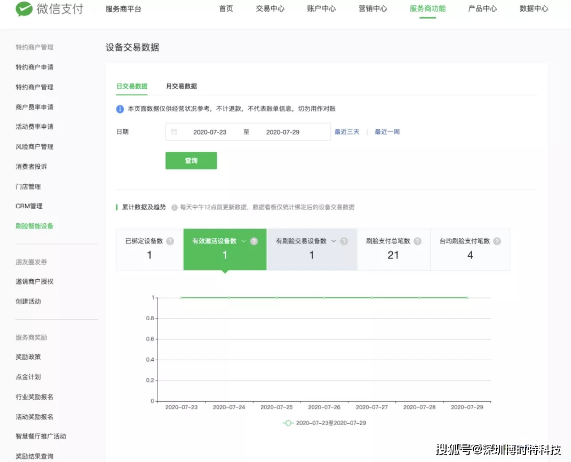
Task: Open 数据中心 in top navigation
Action: point(534,9)
